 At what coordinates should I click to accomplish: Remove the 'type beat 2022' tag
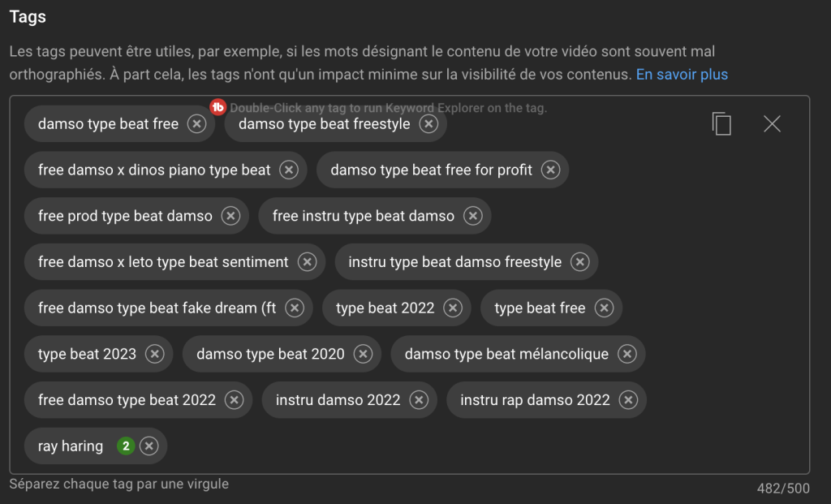tap(453, 308)
